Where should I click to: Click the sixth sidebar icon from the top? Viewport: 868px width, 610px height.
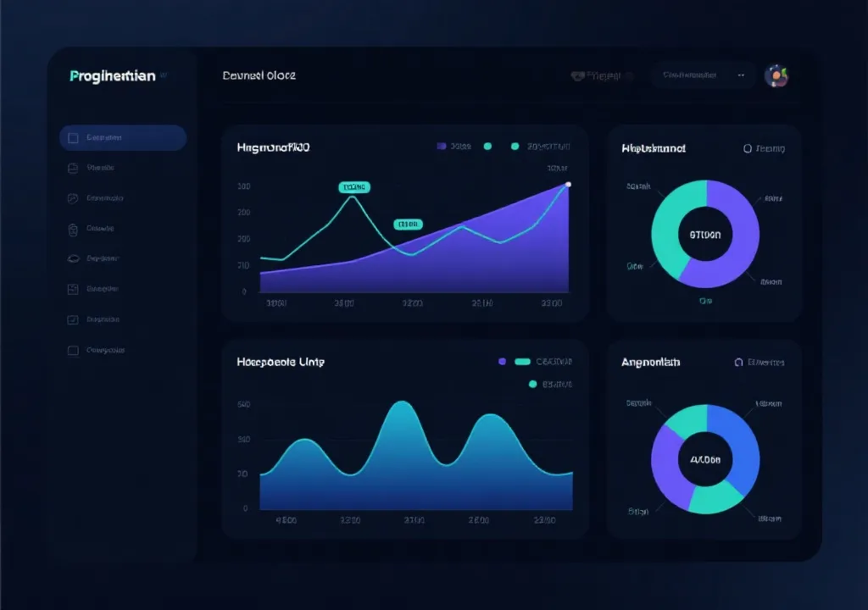(x=73, y=289)
